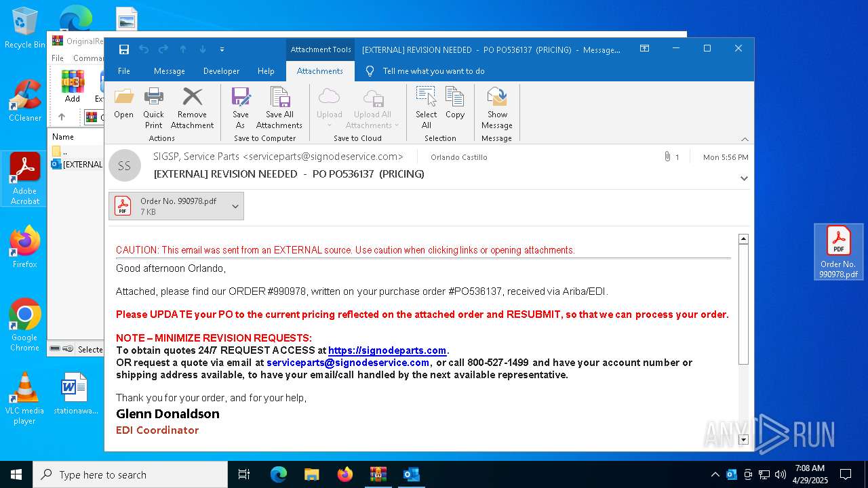Click the Ribbon Display Options button

pos(645,49)
